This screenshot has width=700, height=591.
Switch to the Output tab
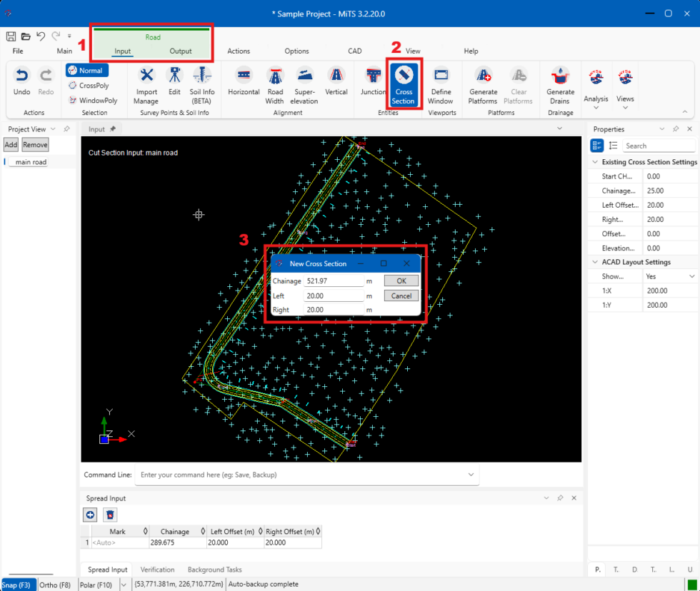(x=180, y=51)
